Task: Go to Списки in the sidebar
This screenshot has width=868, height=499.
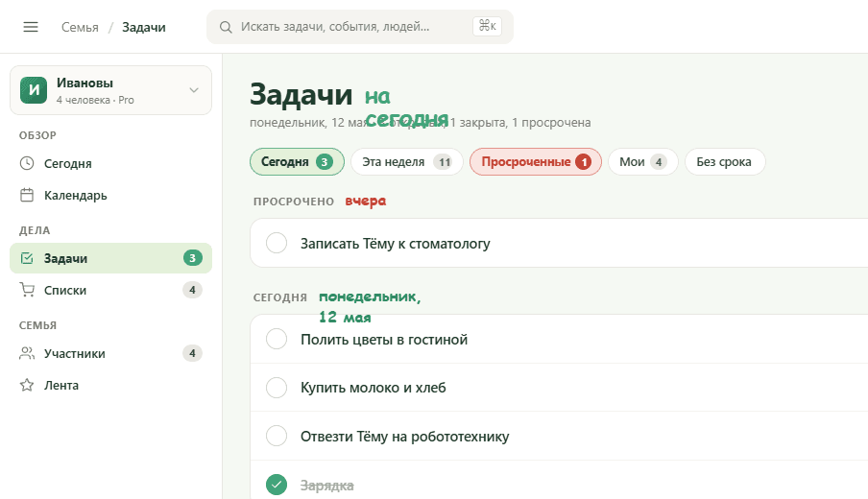Action: (x=110, y=290)
